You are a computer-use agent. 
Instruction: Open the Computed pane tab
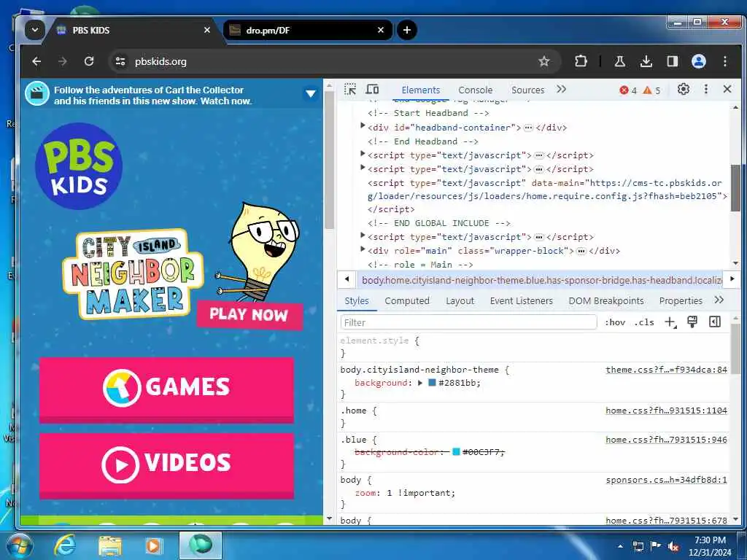(407, 301)
